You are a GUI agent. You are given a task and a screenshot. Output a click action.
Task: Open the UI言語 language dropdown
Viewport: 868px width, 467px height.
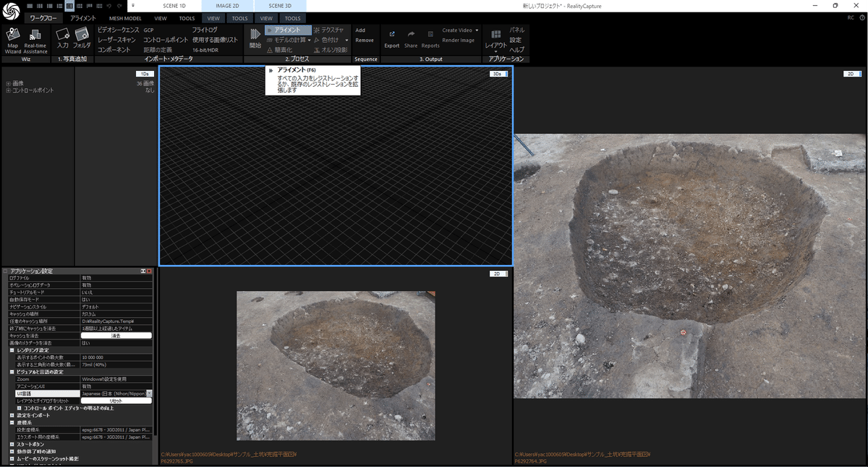pyautogui.click(x=149, y=393)
